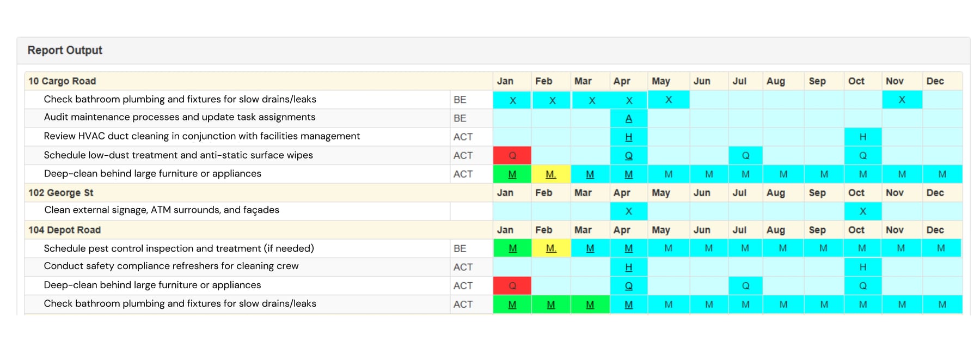Click the November X cell for Check bathroom plumbing under 10 Cargo Road
Screen dimensions: 980x347
(x=902, y=100)
